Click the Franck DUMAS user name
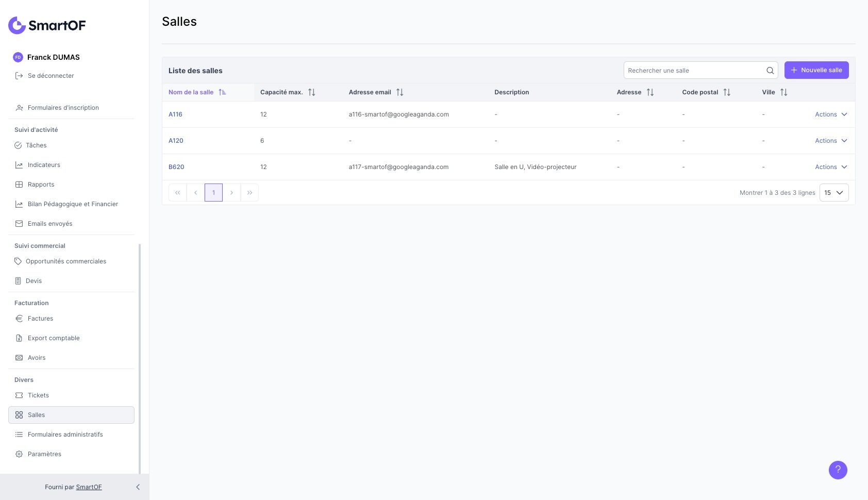 [54, 57]
